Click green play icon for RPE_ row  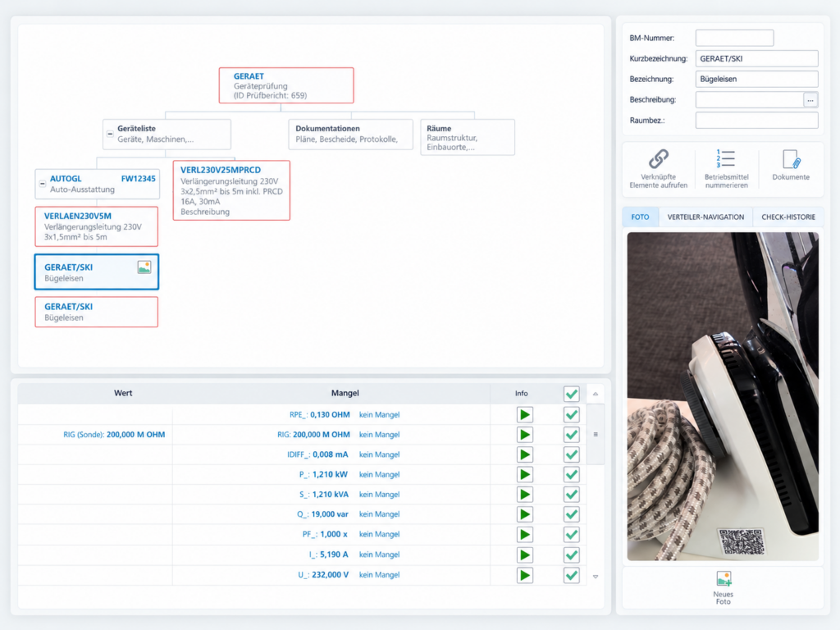coord(524,414)
